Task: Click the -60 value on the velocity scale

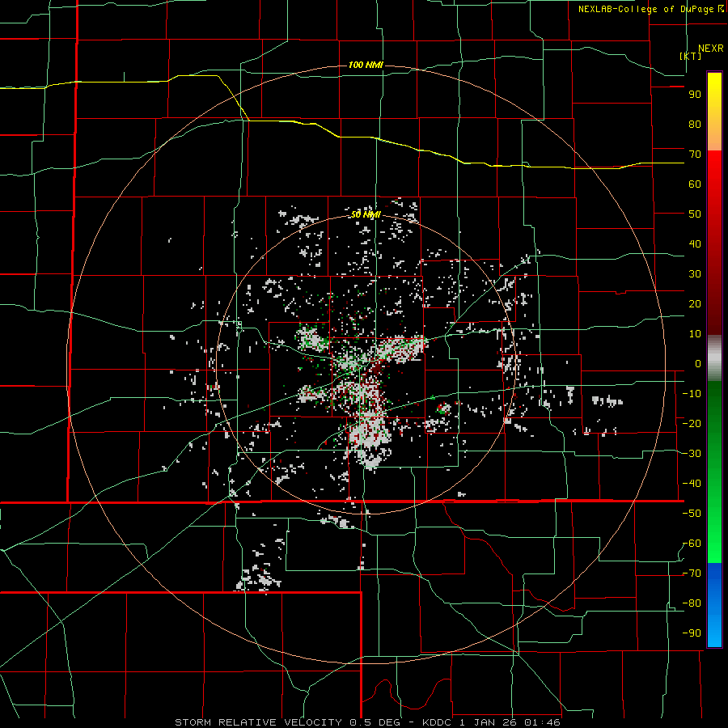Action: (x=692, y=544)
